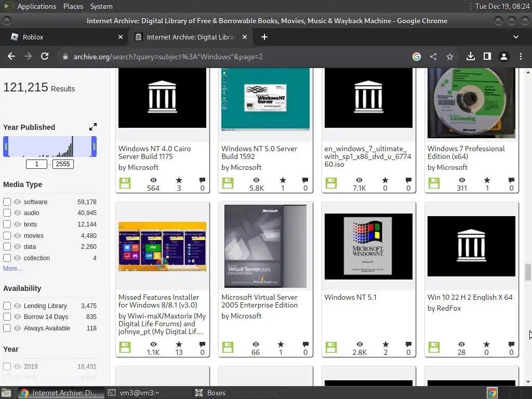532x399 pixels.
Task: Open Chrome three-dot menu
Action: 521,57
